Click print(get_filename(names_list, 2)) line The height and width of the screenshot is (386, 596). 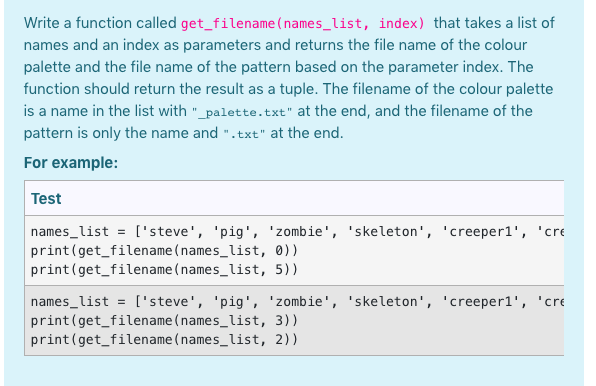click(x=164, y=340)
